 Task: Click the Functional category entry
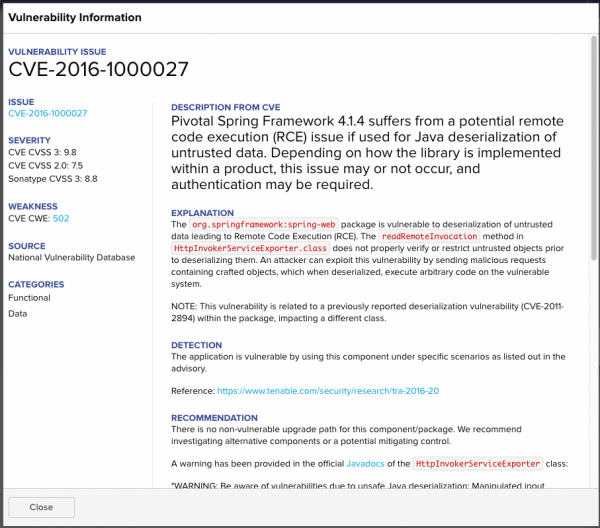29,298
